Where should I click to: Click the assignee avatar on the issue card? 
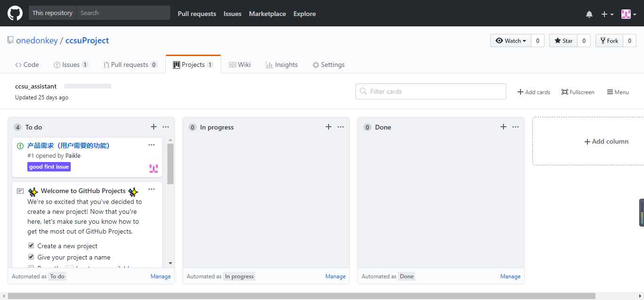154,169
